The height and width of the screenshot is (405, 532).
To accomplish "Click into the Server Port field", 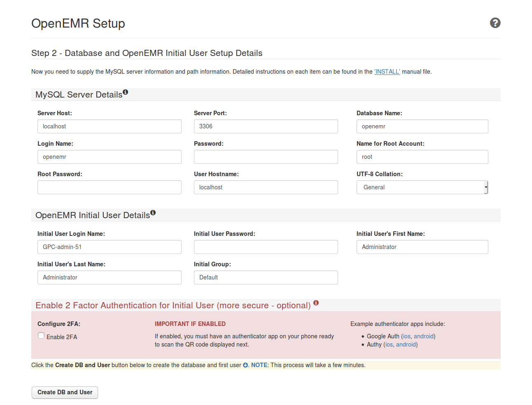I will click(266, 126).
